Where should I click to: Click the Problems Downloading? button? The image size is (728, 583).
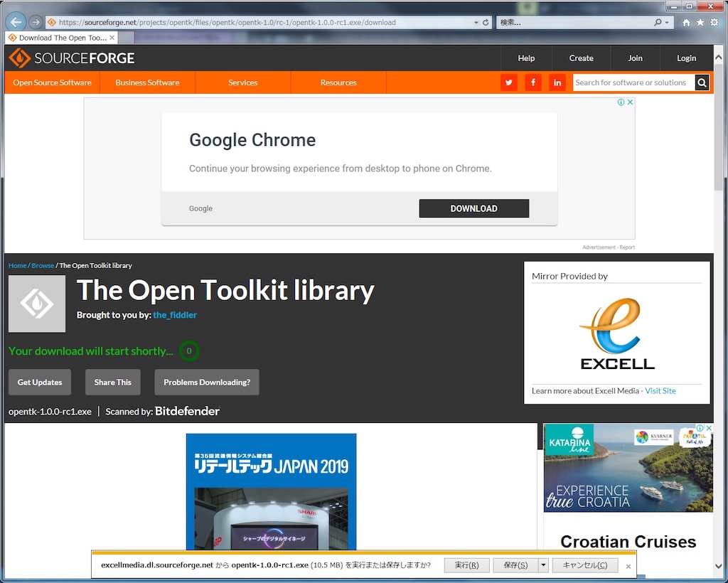pyautogui.click(x=207, y=382)
